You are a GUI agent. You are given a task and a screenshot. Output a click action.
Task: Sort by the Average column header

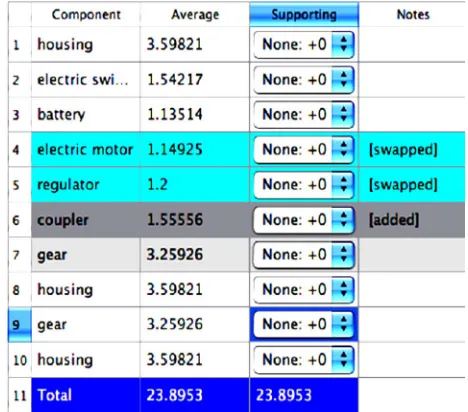(x=195, y=14)
